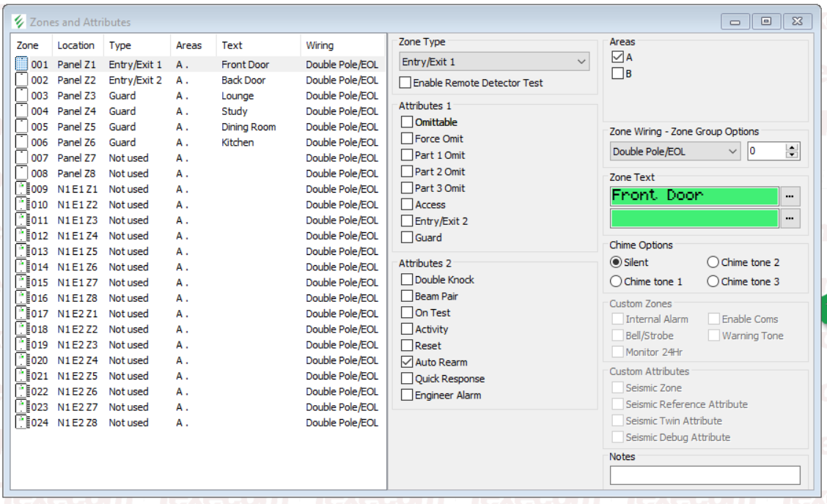The height and width of the screenshot is (504, 827).
Task: Click the zone 001 panel icon
Action: point(22,64)
